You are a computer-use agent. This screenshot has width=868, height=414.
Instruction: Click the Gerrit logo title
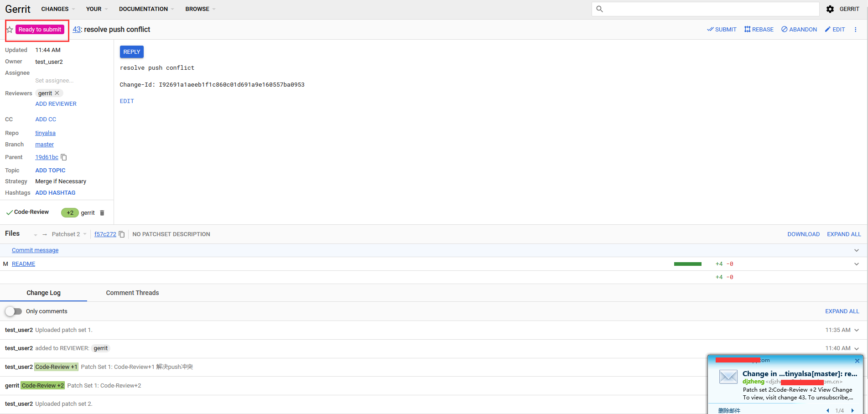click(18, 9)
